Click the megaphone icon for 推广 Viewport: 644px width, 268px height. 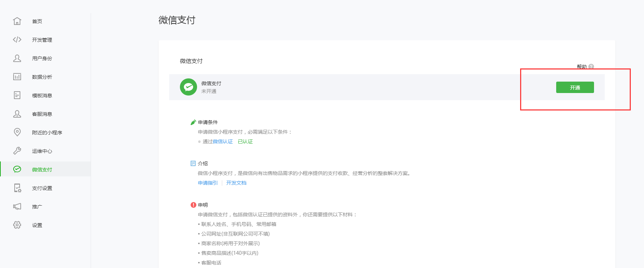pyautogui.click(x=17, y=206)
